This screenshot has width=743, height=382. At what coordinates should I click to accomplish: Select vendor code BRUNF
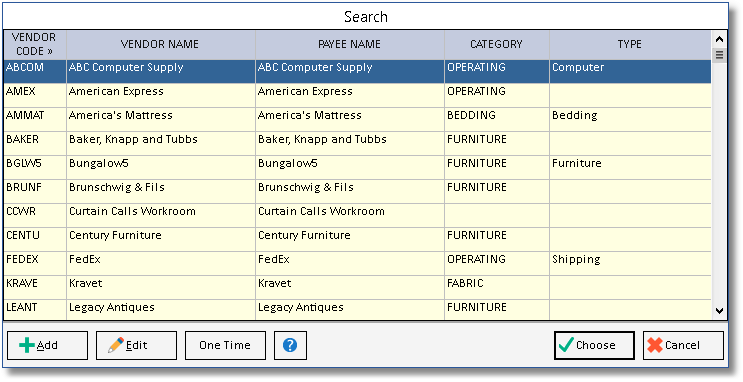24,187
